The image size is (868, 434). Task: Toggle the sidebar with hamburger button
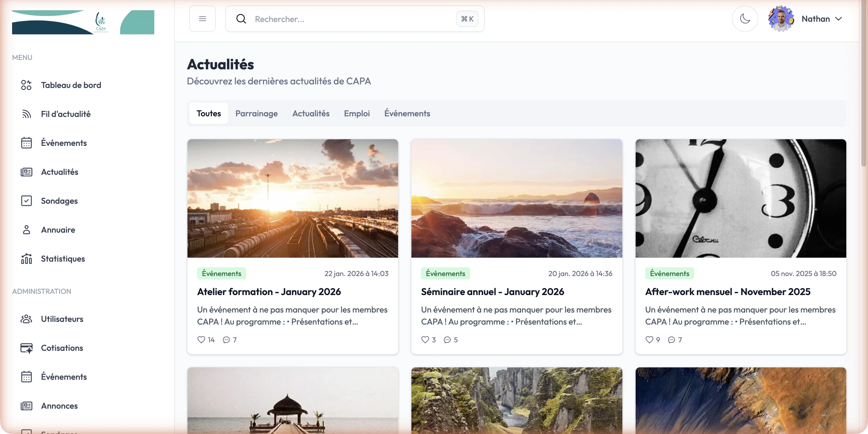pyautogui.click(x=202, y=19)
